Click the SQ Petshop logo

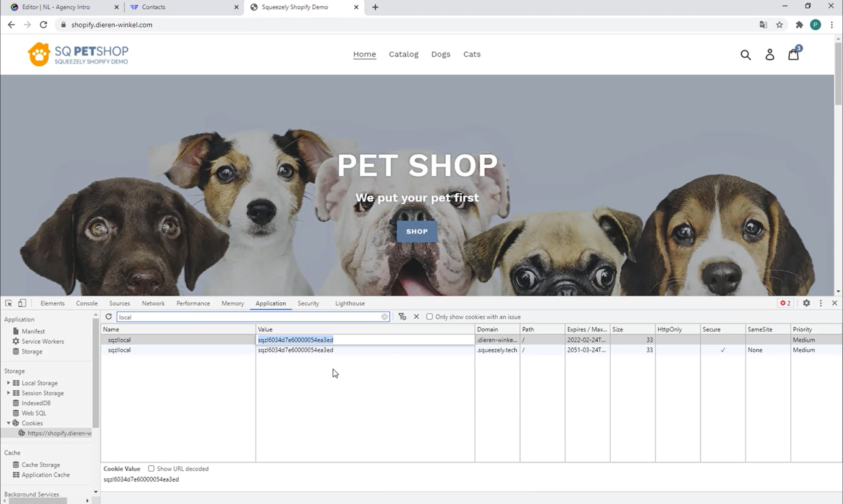coord(78,54)
